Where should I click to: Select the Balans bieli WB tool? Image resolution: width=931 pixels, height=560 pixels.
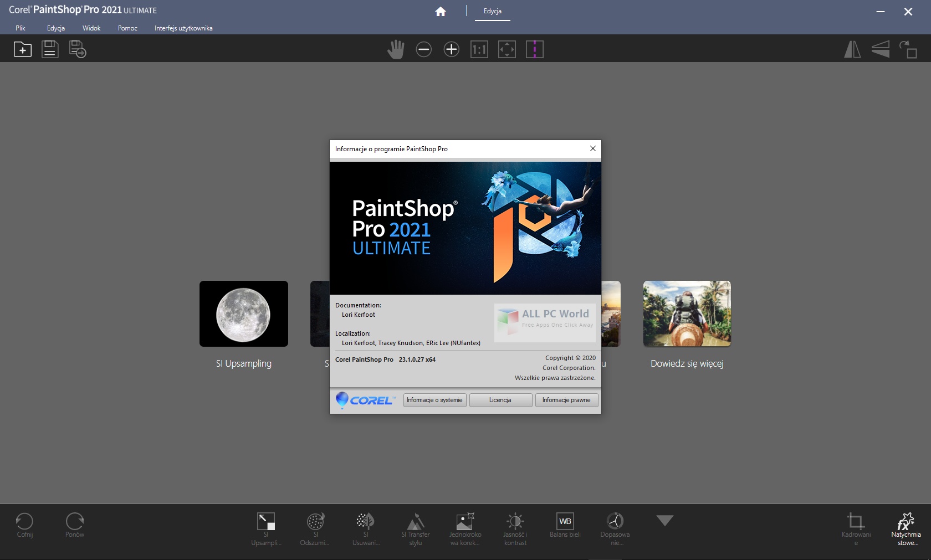tap(565, 525)
